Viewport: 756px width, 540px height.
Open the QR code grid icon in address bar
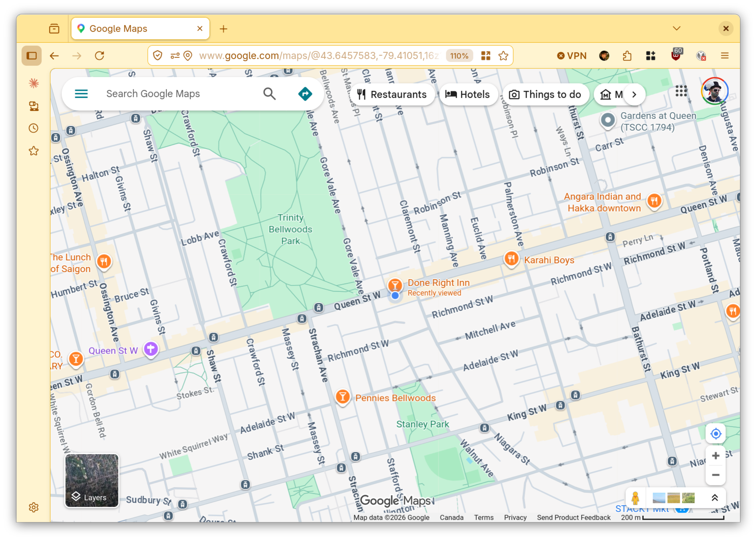[x=486, y=56]
